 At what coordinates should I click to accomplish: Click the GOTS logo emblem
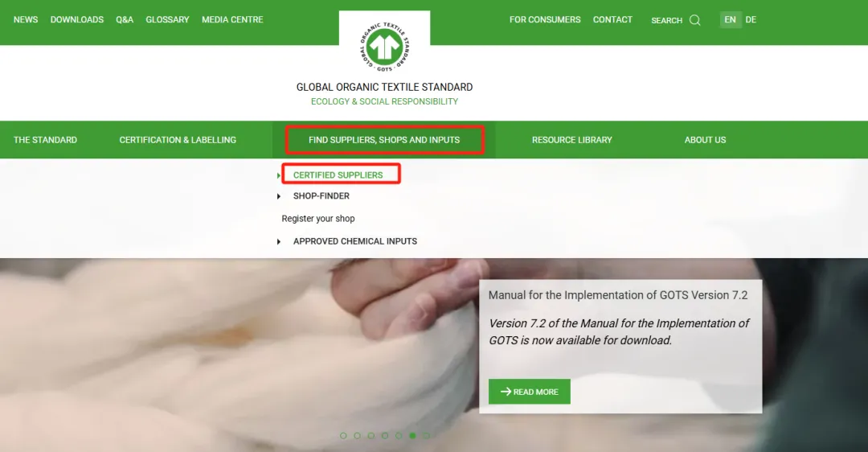tap(384, 47)
